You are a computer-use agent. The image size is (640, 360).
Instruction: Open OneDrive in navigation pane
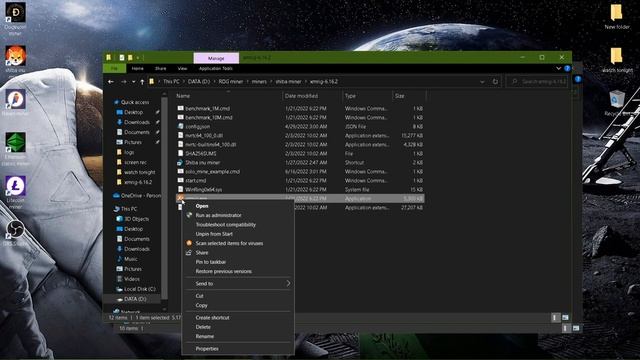coord(141,196)
